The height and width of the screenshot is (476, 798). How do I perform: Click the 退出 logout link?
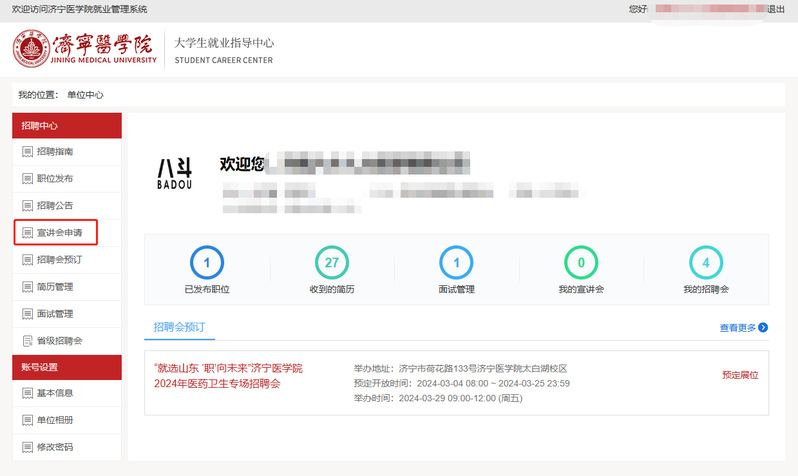click(x=775, y=9)
